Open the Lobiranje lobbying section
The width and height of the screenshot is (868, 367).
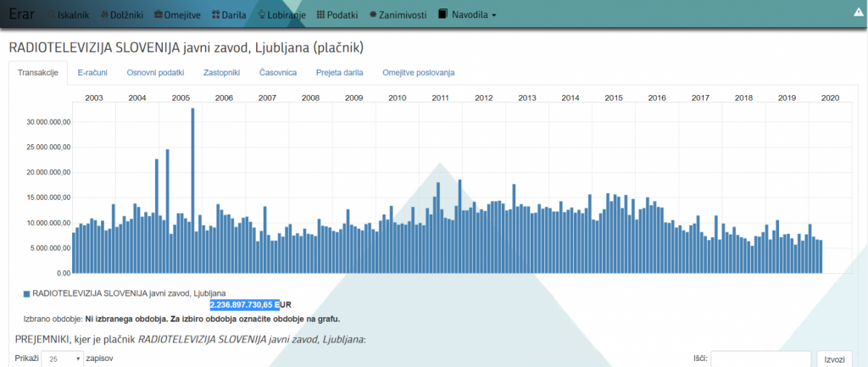[281, 15]
